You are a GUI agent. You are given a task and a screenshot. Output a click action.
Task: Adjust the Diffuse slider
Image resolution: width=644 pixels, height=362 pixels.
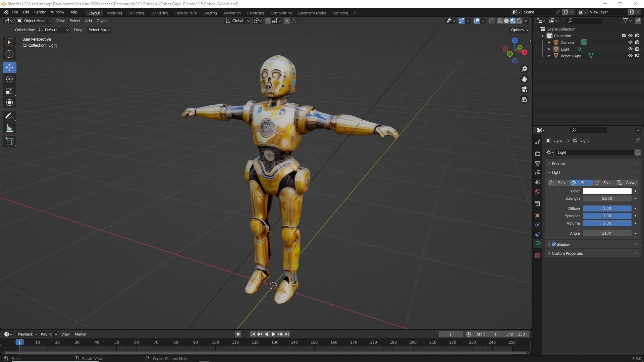click(x=607, y=208)
